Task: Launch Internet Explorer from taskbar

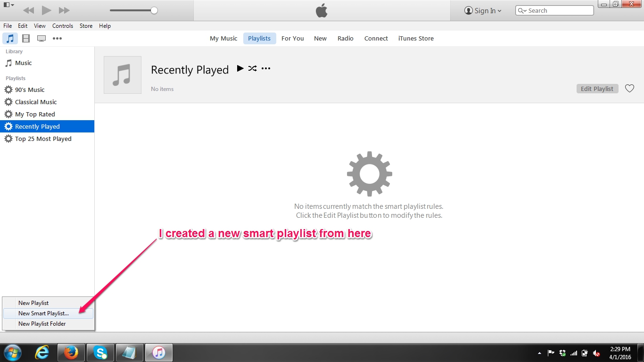Action: 42,353
